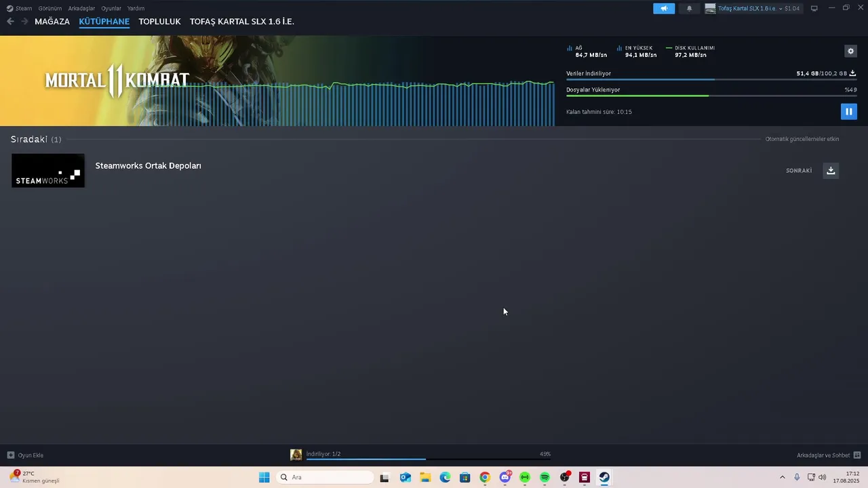Click the Steamworks thumbnail image

click(48, 170)
